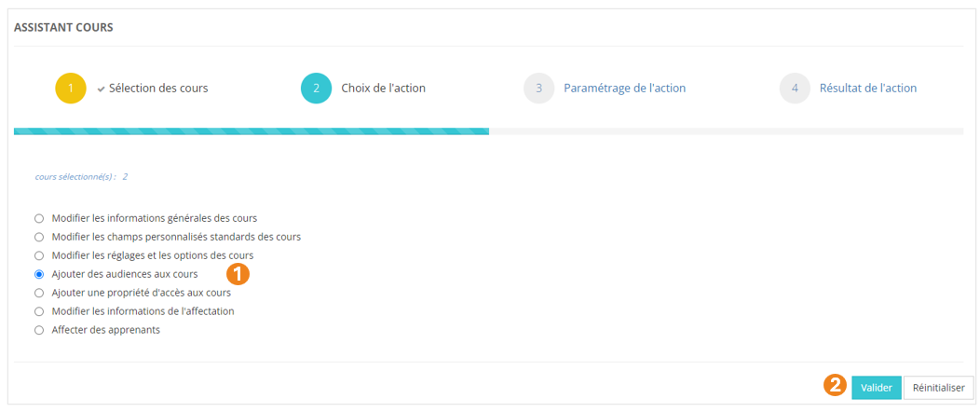Go to Résultat de l'action step
980x412 pixels.
868,89
